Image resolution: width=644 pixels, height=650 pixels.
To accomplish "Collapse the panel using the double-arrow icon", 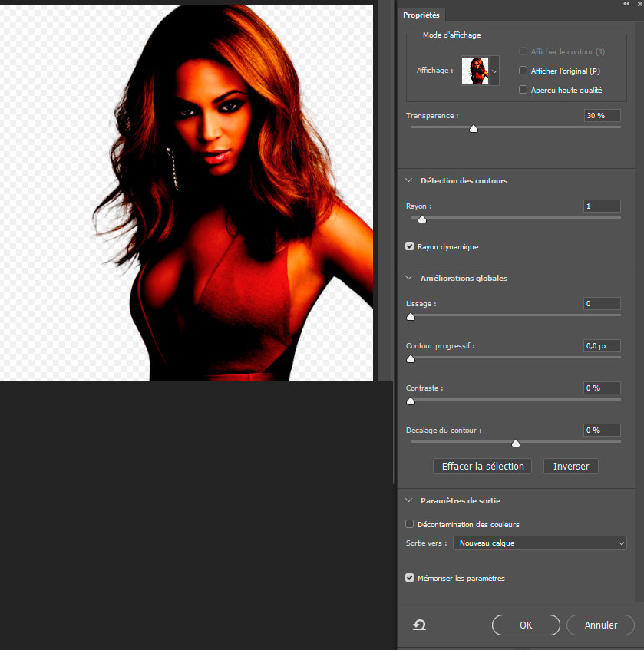I will point(626,4).
